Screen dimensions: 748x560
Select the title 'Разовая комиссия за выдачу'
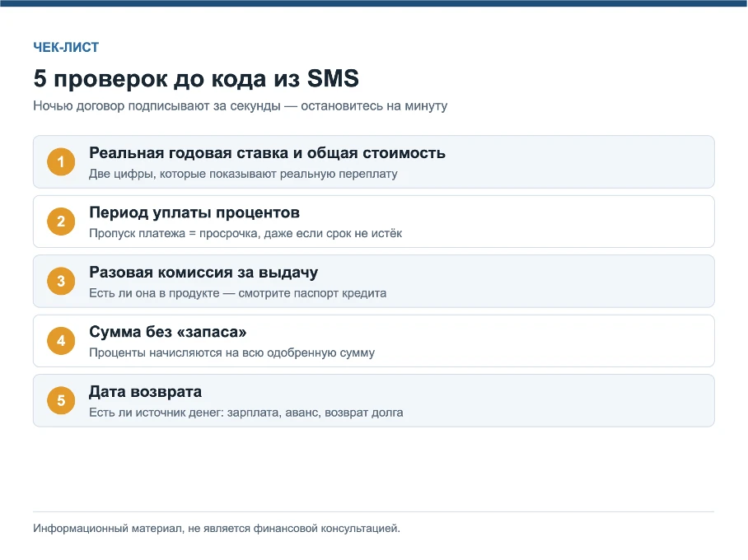pyautogui.click(x=203, y=272)
